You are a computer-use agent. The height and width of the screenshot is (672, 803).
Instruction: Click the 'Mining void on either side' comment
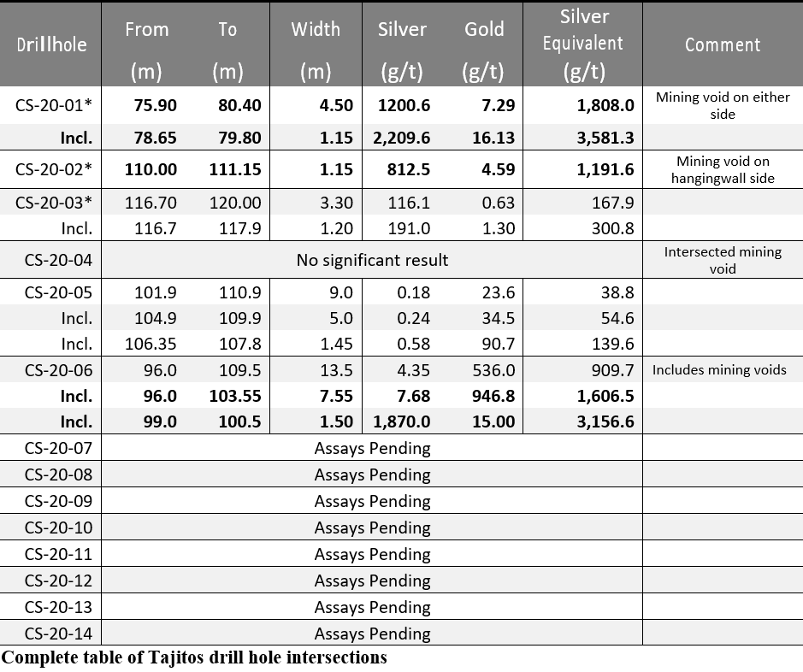point(723,106)
